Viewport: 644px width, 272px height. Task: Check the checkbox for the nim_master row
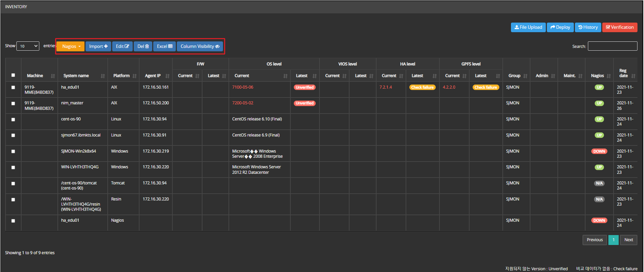pyautogui.click(x=13, y=104)
